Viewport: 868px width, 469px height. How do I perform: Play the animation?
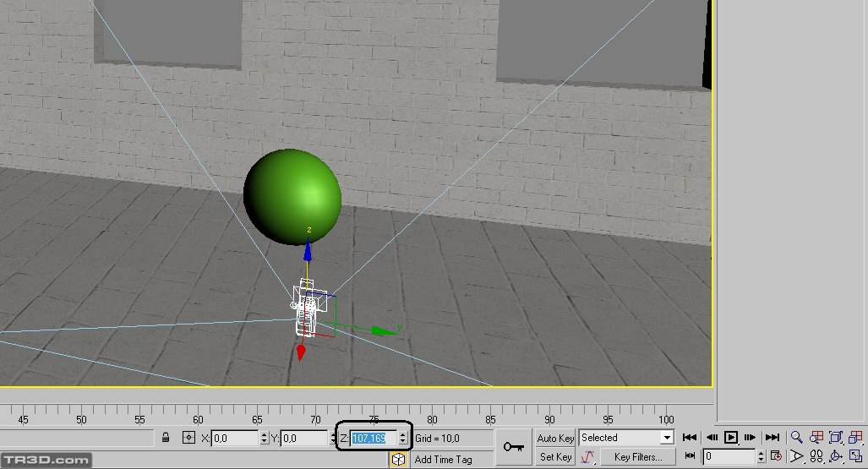(731, 438)
